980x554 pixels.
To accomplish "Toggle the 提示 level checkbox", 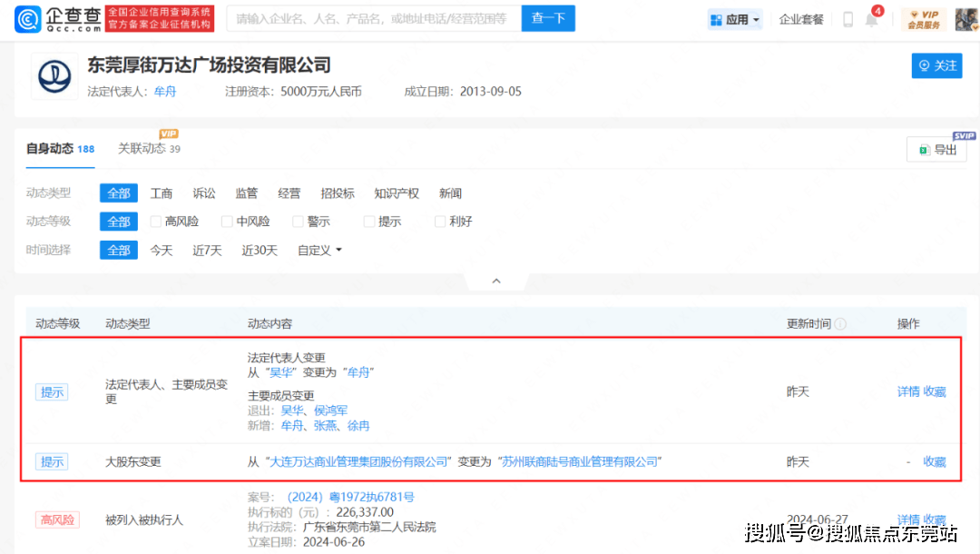I will pos(369,222).
